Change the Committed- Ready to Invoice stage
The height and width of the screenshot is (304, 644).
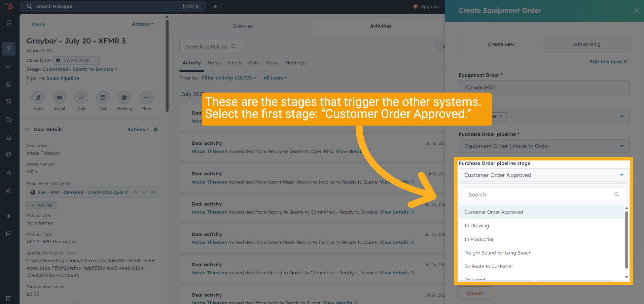click(x=80, y=69)
